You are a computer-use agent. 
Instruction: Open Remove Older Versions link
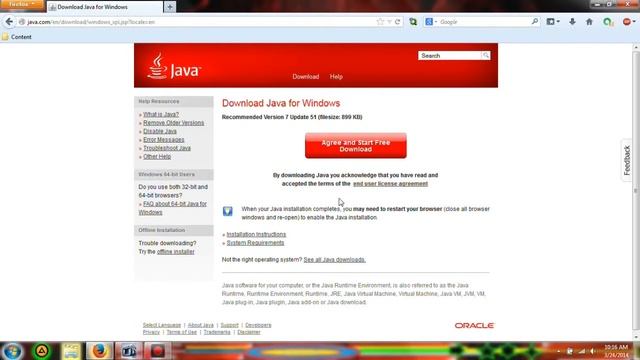pyautogui.click(x=173, y=123)
